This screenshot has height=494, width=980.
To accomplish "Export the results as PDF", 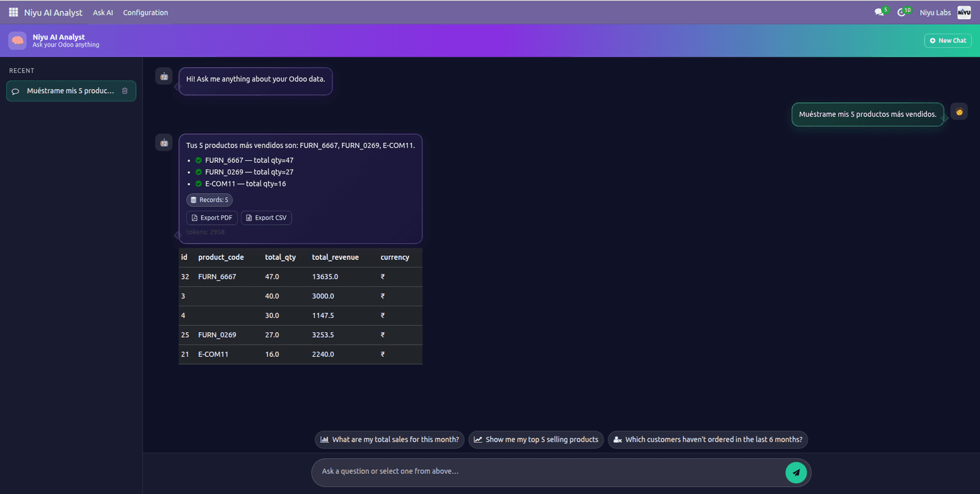I will pos(211,217).
